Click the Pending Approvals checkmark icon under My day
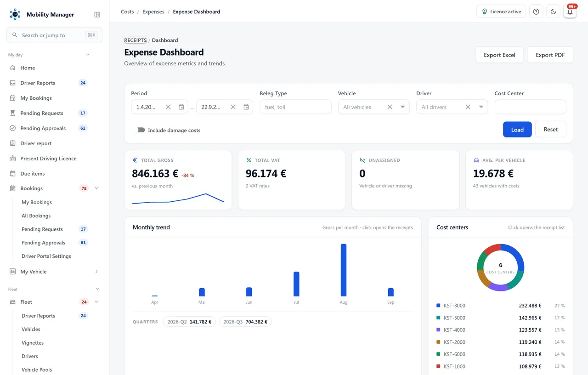Viewport: 588px width, 375px height. 12,128
